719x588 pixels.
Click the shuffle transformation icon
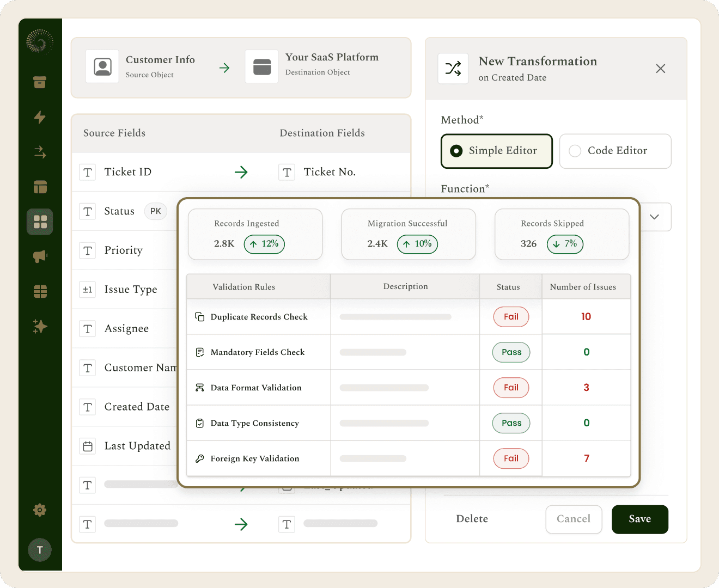[453, 69]
